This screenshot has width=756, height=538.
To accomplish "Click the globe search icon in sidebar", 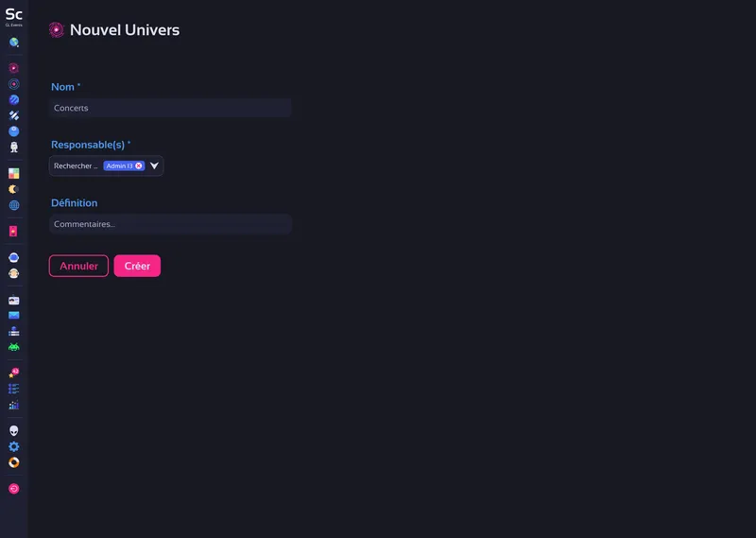I will 14,43.
